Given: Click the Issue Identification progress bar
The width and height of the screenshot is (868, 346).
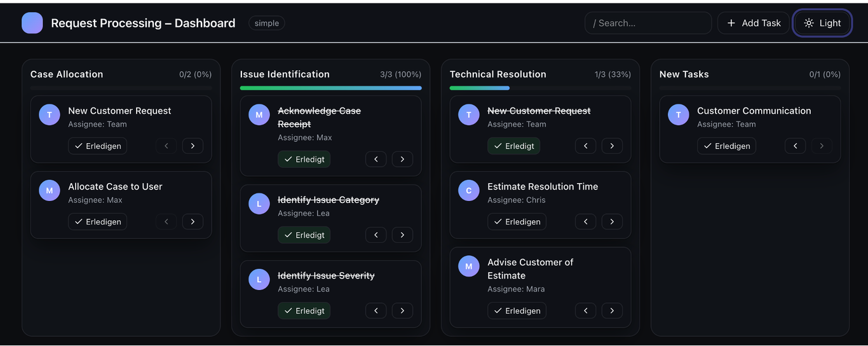Looking at the screenshot, I should click(x=330, y=88).
